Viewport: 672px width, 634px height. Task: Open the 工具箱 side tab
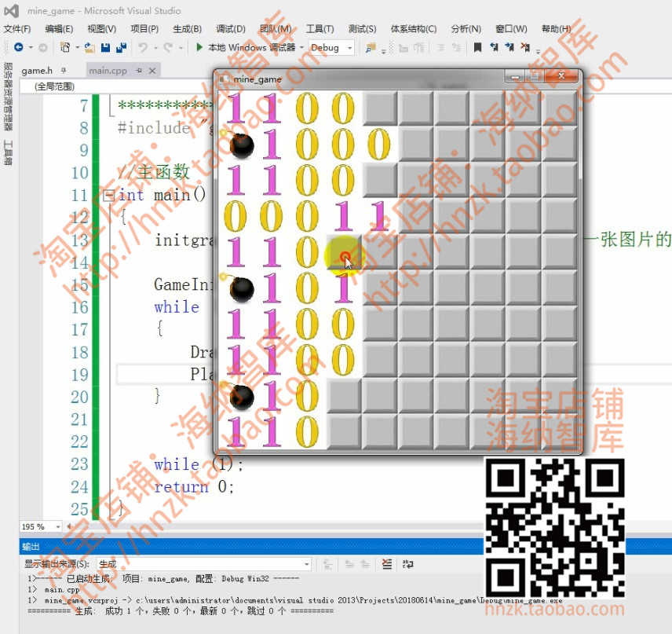click(x=8, y=152)
